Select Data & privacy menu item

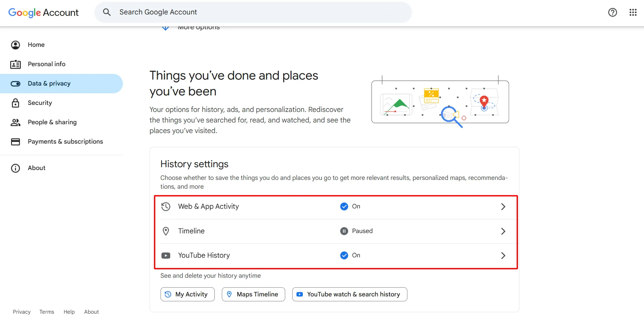(x=62, y=83)
